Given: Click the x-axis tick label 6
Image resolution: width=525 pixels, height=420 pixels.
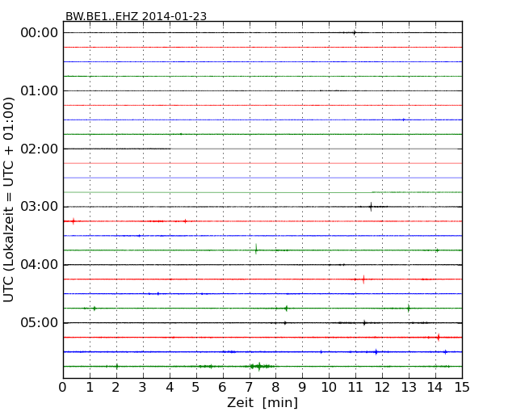Looking at the screenshot, I should point(222,387).
